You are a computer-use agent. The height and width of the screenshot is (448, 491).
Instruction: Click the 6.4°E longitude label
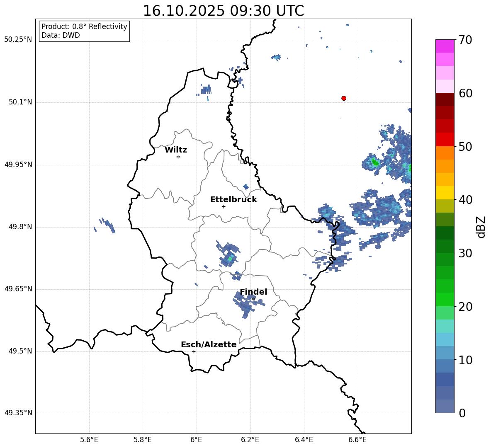(304, 440)
